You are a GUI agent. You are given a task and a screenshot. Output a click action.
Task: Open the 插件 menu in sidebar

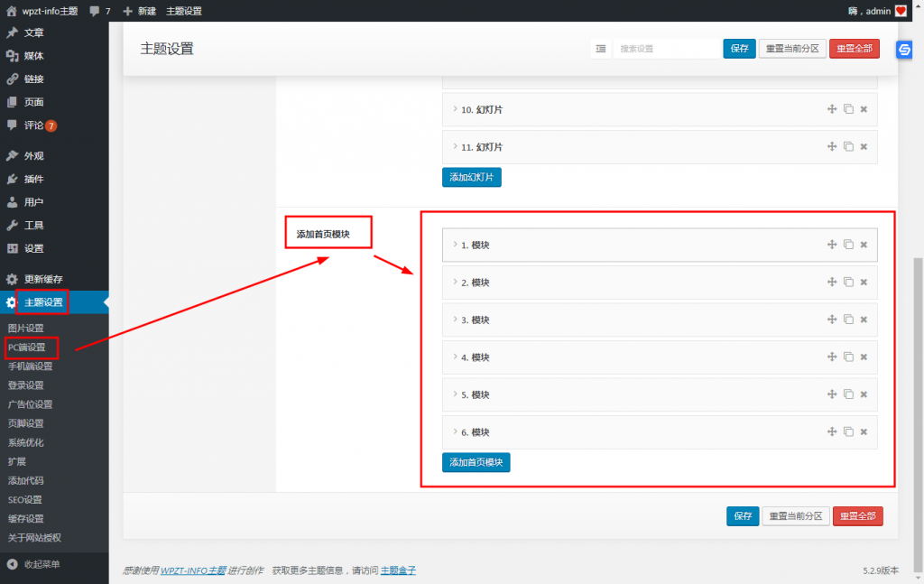click(x=33, y=179)
